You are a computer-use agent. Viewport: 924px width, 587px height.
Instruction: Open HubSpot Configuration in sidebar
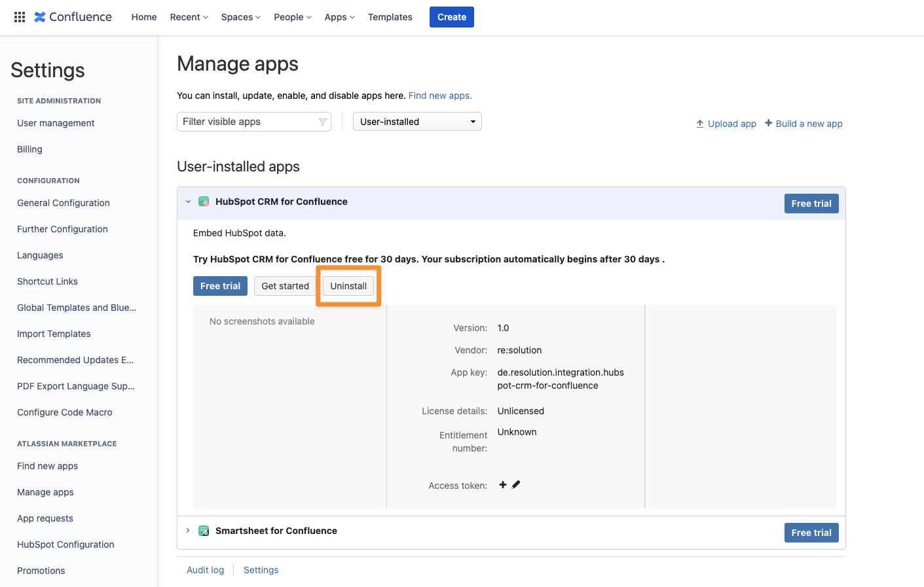click(65, 544)
